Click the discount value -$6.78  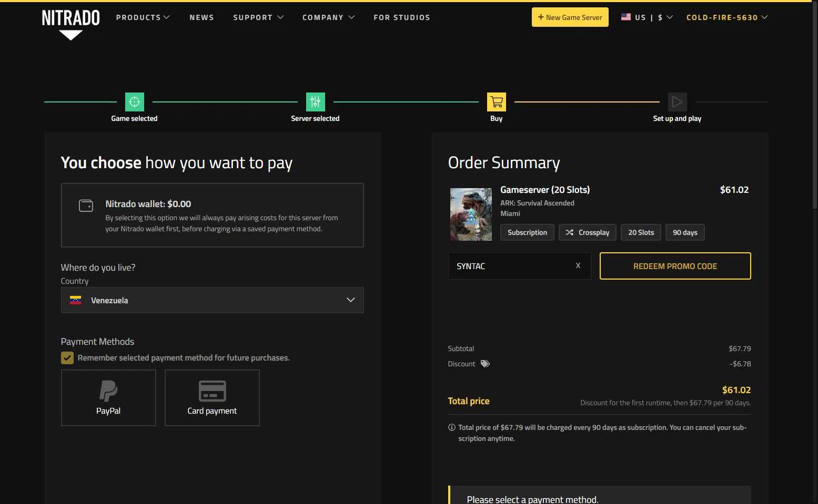(740, 364)
